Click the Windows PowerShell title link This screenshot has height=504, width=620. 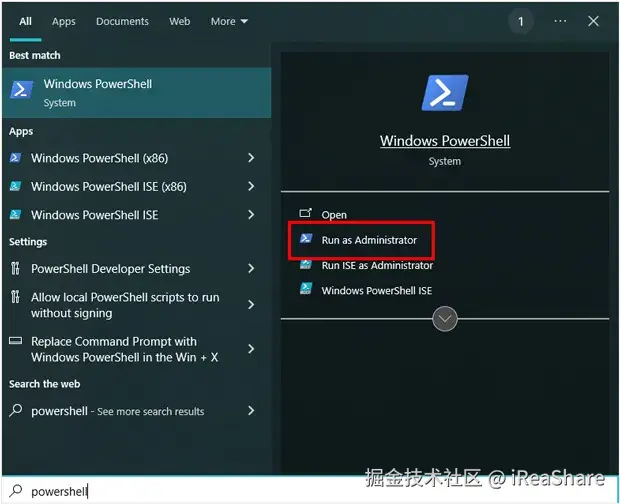[x=445, y=141]
